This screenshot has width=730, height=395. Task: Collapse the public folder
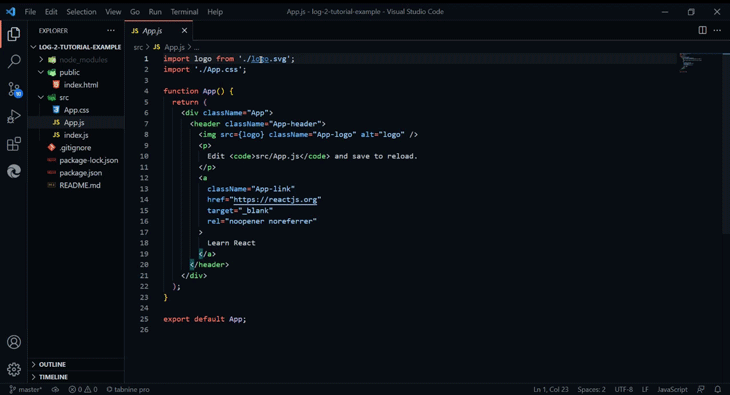(76, 72)
